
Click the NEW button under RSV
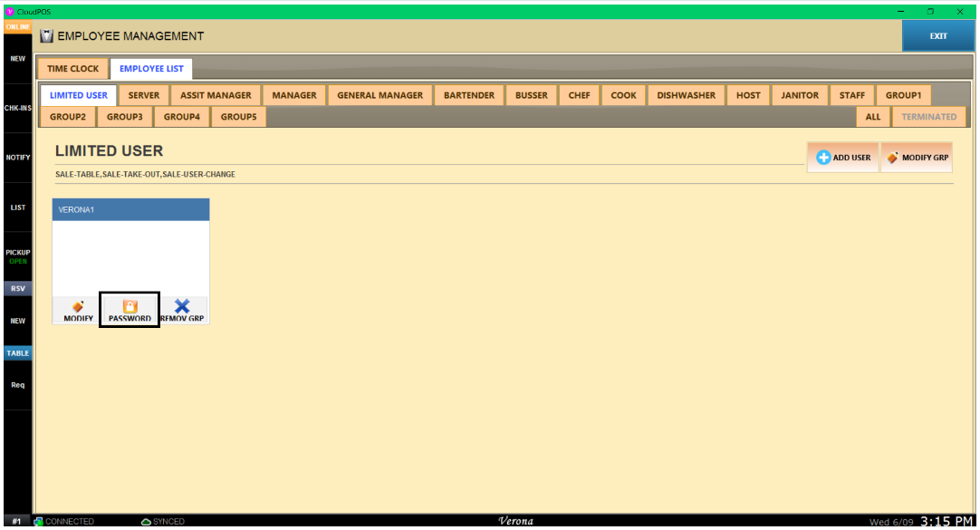point(17,322)
